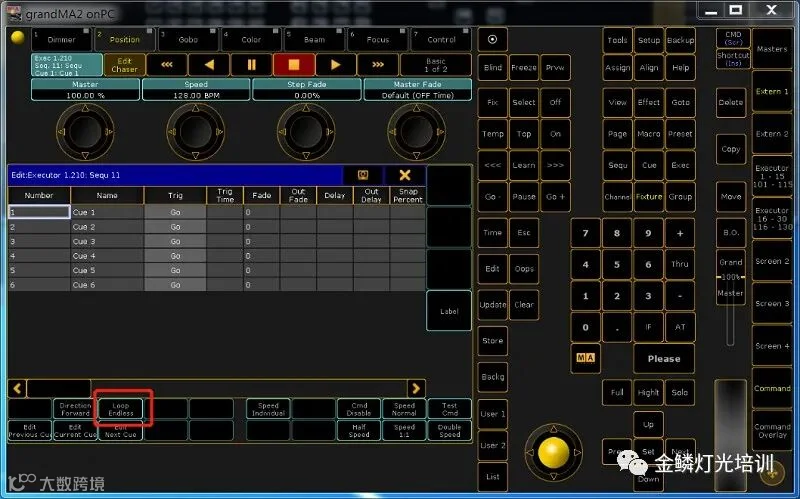Click the Please button
Viewport: 800px width, 499px height.
(x=664, y=359)
